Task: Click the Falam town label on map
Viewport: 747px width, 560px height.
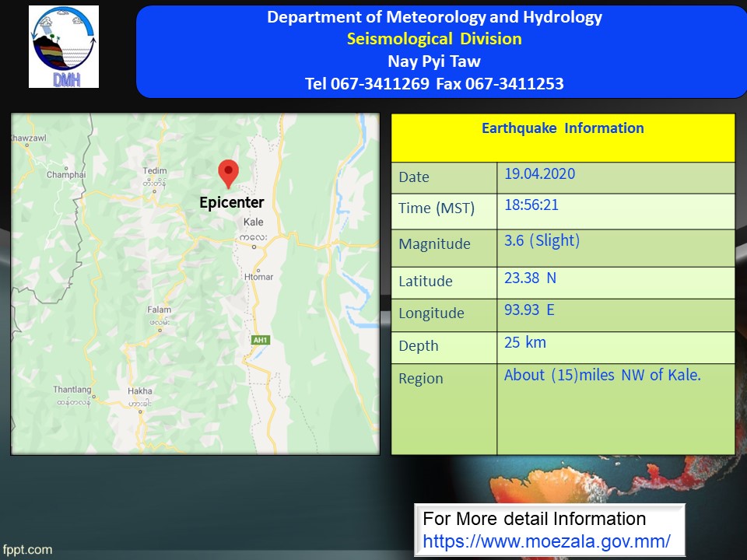Action: coord(159,310)
